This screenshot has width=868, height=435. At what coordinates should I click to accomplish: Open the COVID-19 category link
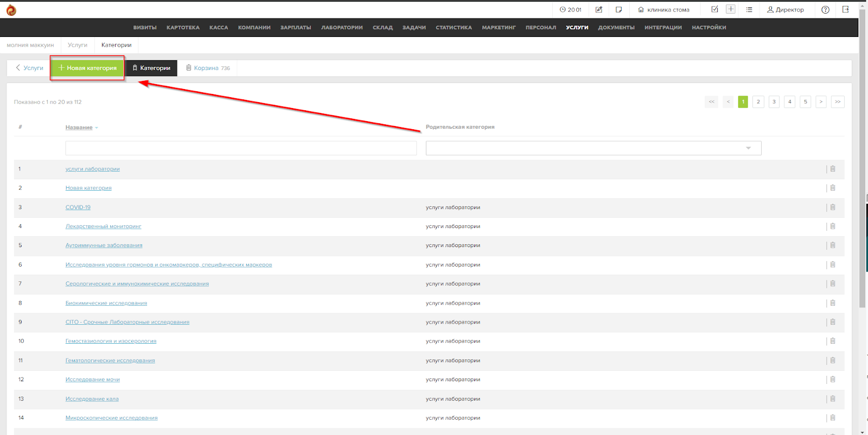pyautogui.click(x=78, y=207)
